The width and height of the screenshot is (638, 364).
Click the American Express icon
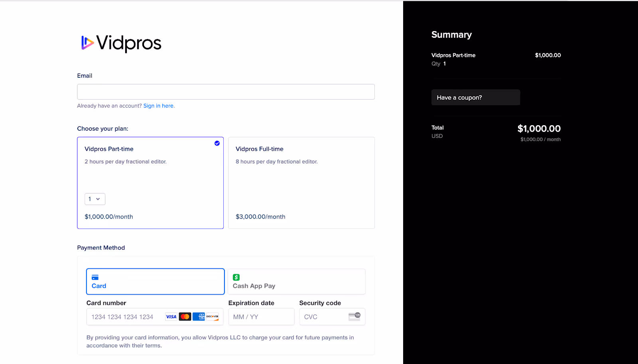pyautogui.click(x=199, y=317)
